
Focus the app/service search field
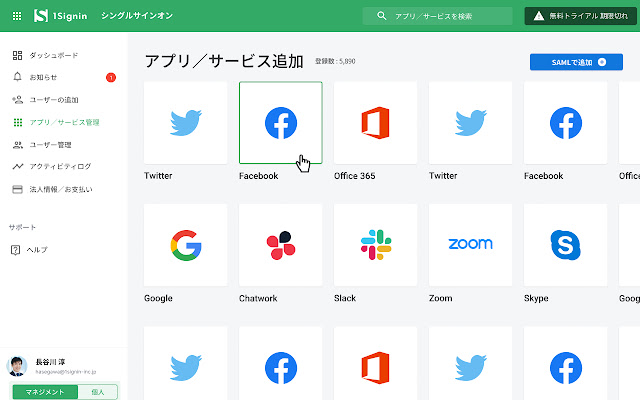(x=437, y=16)
